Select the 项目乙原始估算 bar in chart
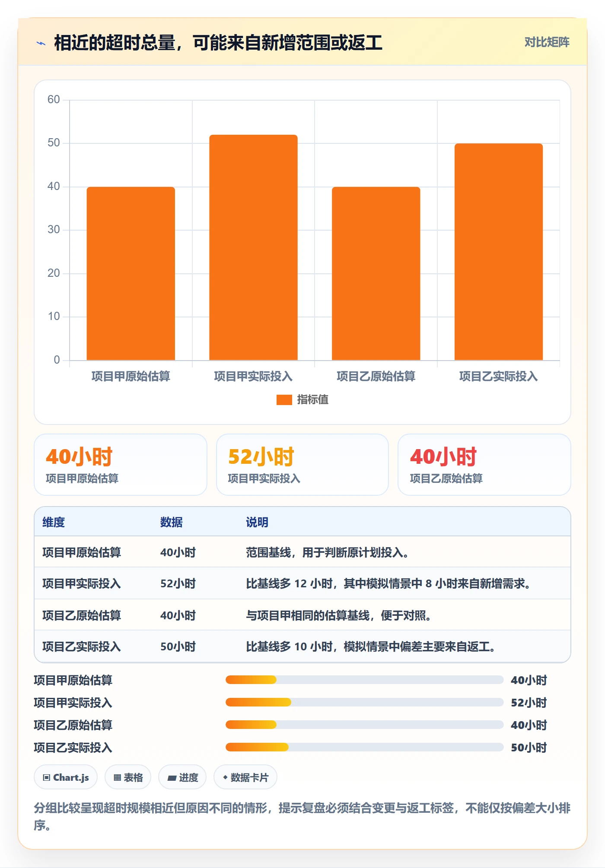The image size is (605, 868). coord(376,273)
